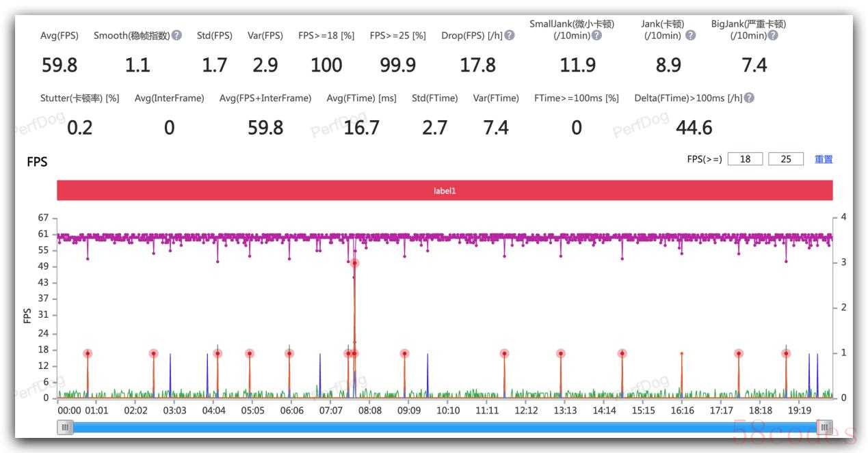Click the jank marker between 11:11 and 12:12
This screenshot has width=868, height=453.
coord(504,353)
